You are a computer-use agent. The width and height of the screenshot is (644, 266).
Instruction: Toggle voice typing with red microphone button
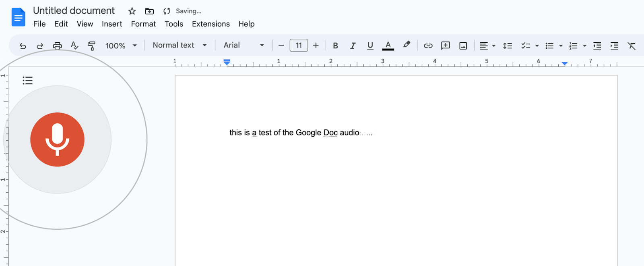point(58,139)
